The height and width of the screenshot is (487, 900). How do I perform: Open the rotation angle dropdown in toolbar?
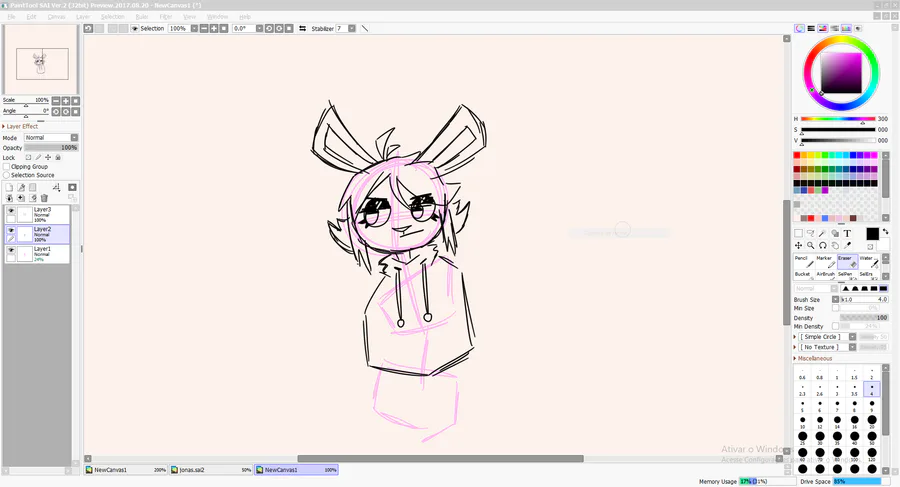click(x=259, y=28)
